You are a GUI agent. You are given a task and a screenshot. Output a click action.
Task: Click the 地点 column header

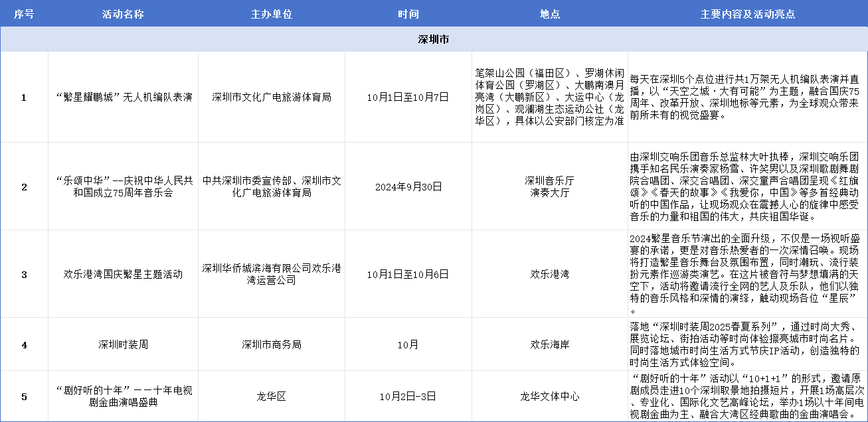coord(549,14)
